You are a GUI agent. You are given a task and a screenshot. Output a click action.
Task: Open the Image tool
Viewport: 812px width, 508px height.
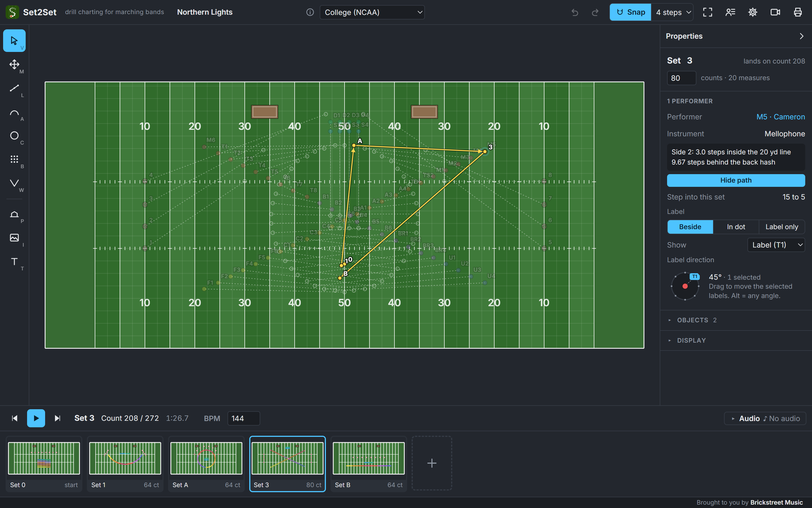click(x=14, y=238)
